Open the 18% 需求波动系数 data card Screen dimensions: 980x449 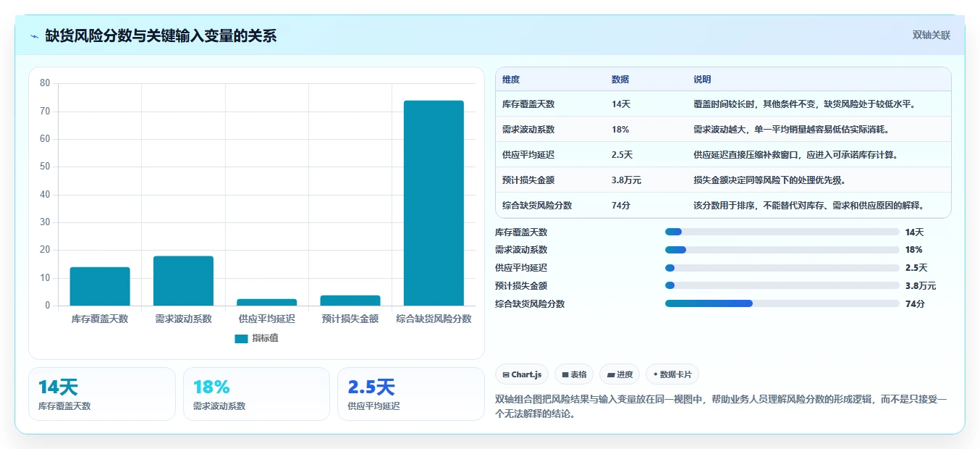coord(256,394)
